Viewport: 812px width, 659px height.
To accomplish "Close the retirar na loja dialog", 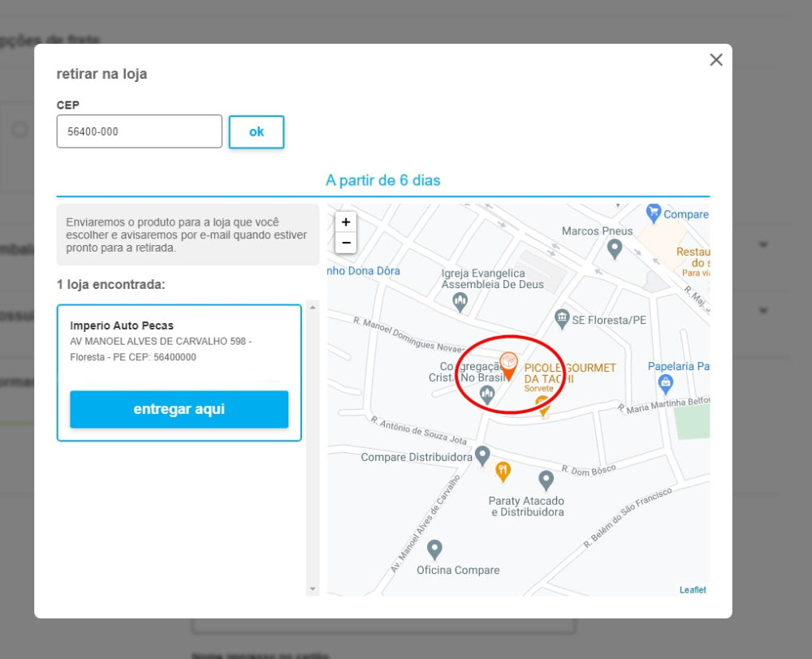I will pos(716,60).
